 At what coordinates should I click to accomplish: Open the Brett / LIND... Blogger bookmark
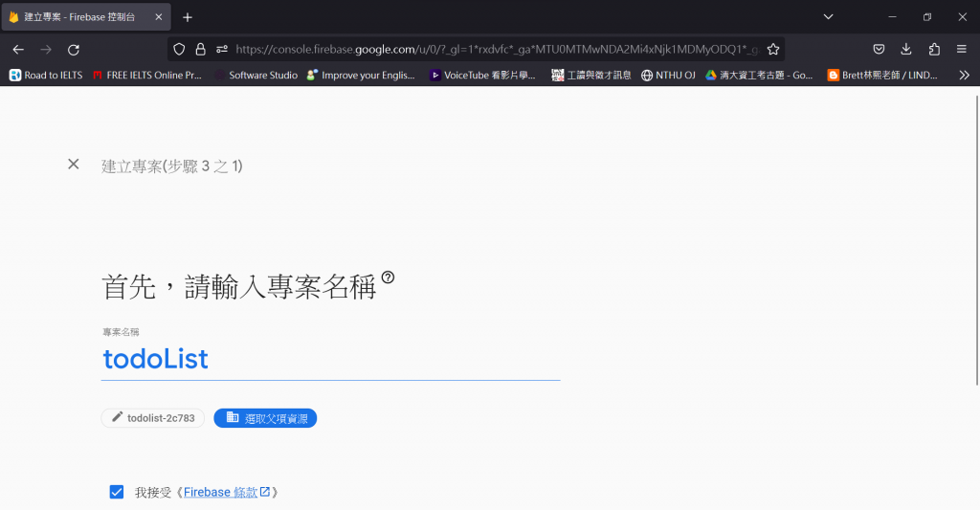(x=882, y=75)
